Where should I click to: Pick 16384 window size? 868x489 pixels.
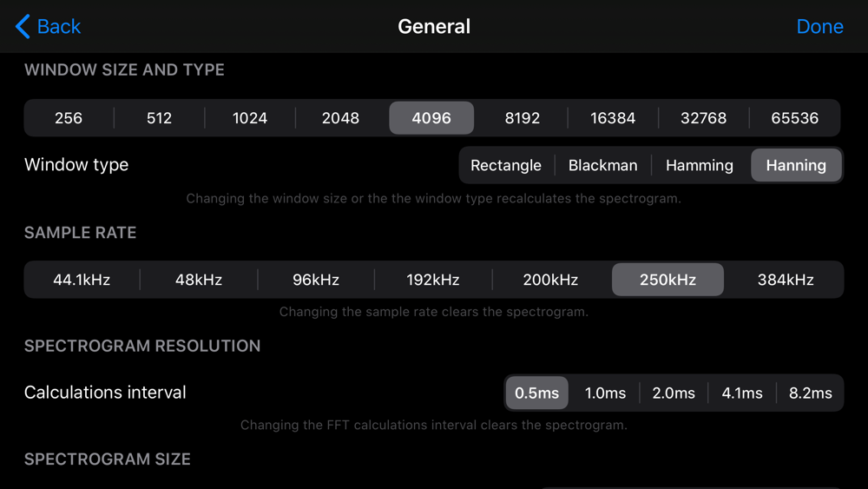tap(613, 118)
